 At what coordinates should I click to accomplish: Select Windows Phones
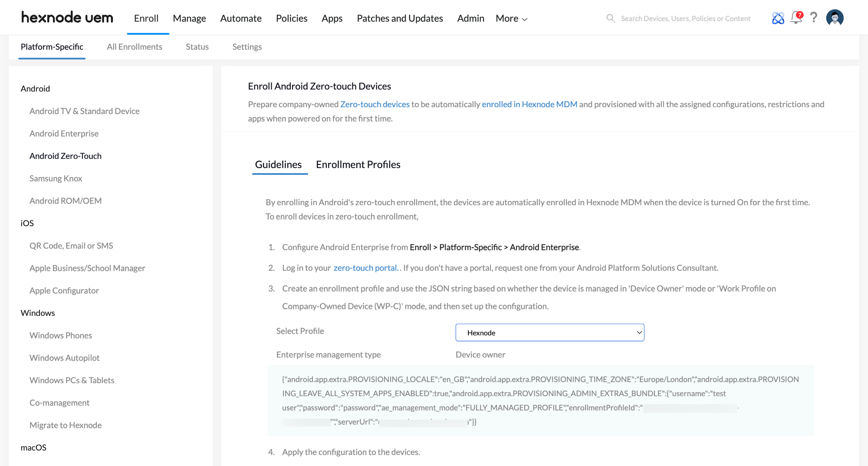click(x=61, y=335)
